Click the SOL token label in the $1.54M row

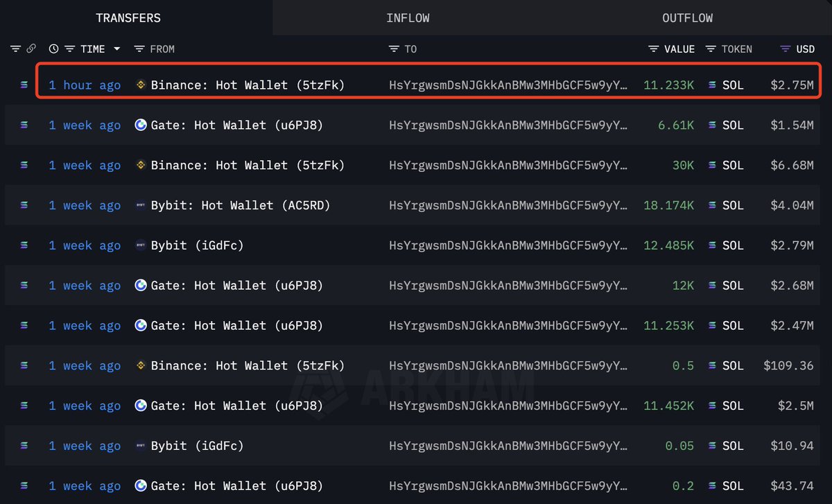coord(733,125)
